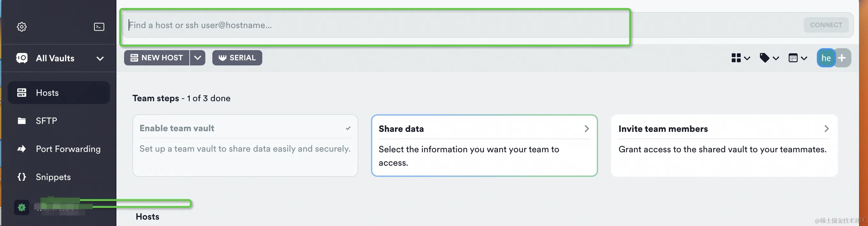
Task: Expand the All Vaults dropdown chevron
Action: point(100,58)
